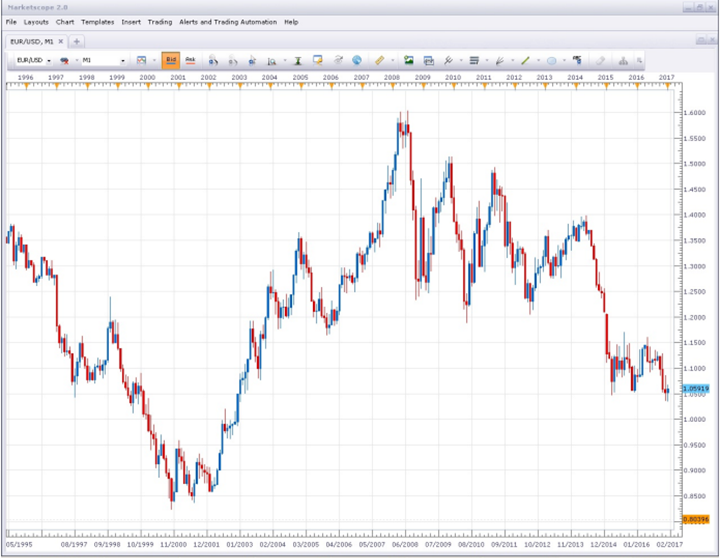Viewport: 720px width, 558px height.
Task: Click the orange 0.80396 price marker
Action: pos(694,519)
